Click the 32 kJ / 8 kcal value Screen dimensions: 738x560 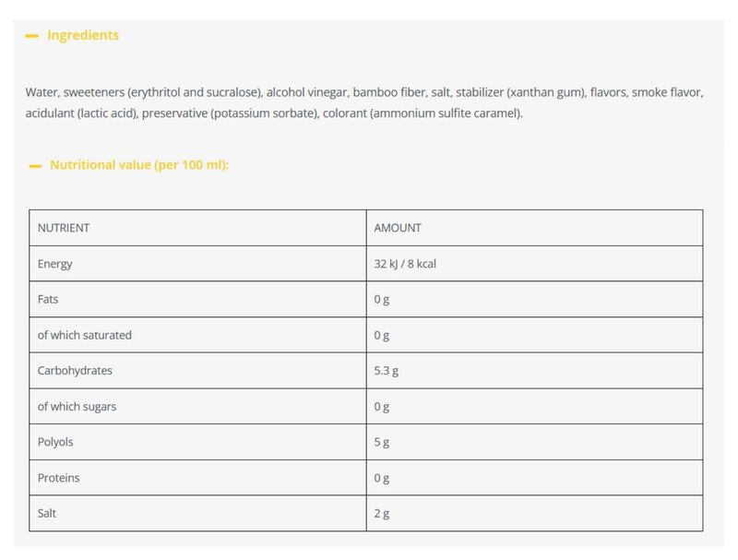click(405, 264)
